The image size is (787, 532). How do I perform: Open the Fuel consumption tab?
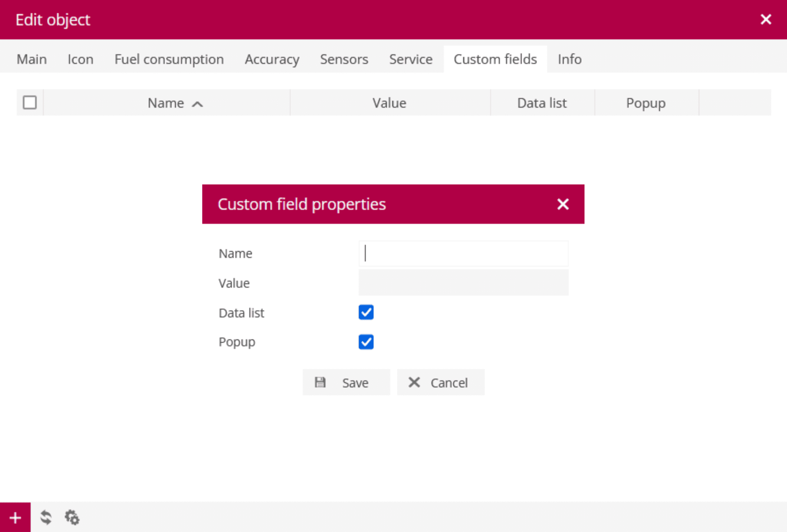pos(169,59)
